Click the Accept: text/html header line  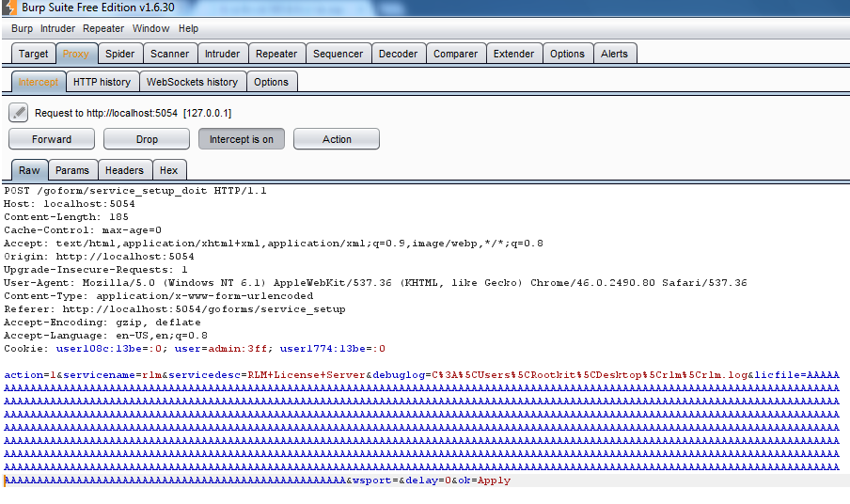point(274,244)
